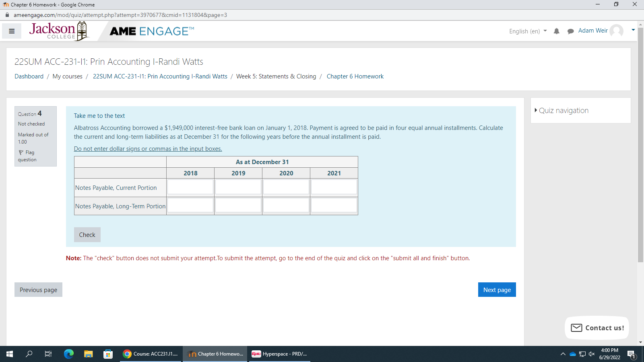Image resolution: width=644 pixels, height=362 pixels.
Task: Click the course title heading
Action: 109,62
